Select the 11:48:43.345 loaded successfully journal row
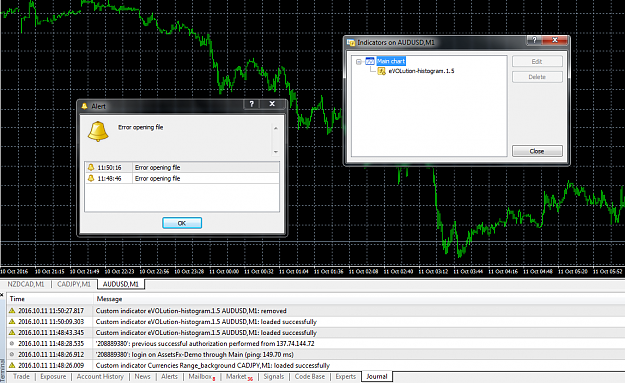The image size is (625, 383). pyautogui.click(x=316, y=332)
